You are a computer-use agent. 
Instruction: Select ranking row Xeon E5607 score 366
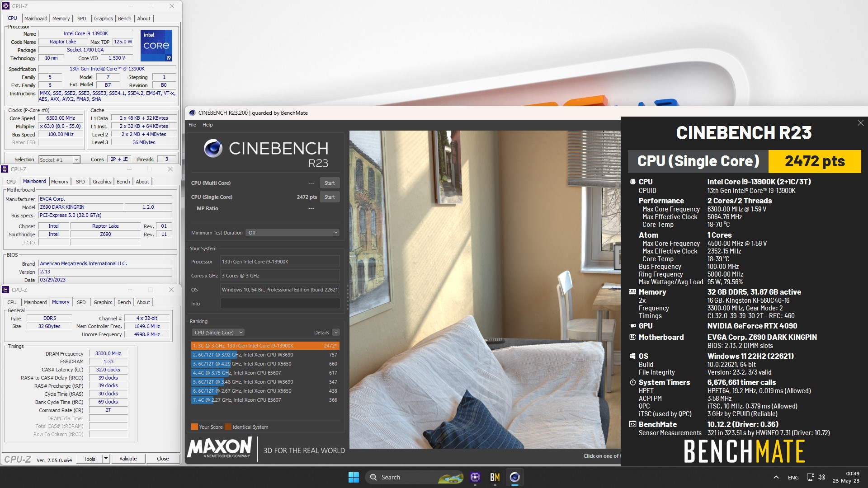[x=265, y=400]
